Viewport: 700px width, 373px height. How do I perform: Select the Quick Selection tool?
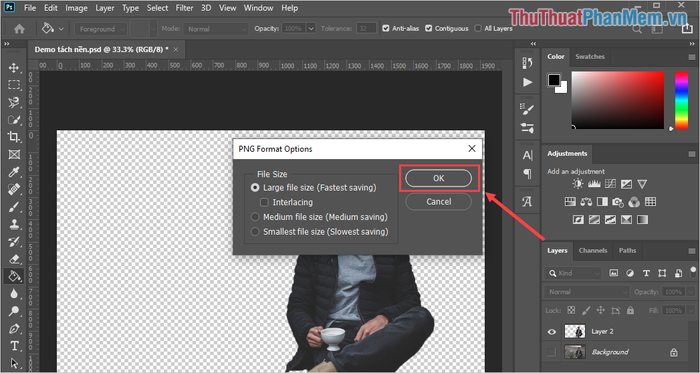14,120
